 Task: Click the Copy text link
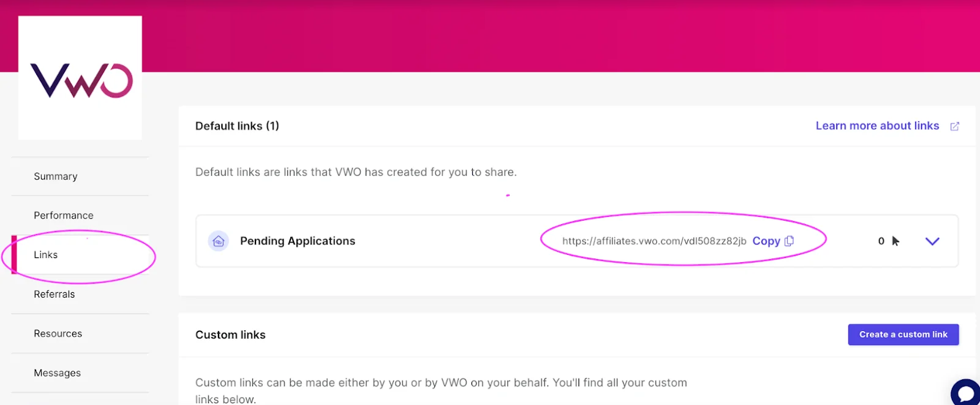coord(766,241)
